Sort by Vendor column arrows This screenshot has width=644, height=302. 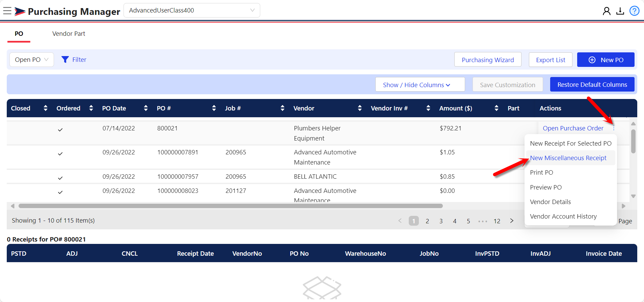pyautogui.click(x=360, y=108)
